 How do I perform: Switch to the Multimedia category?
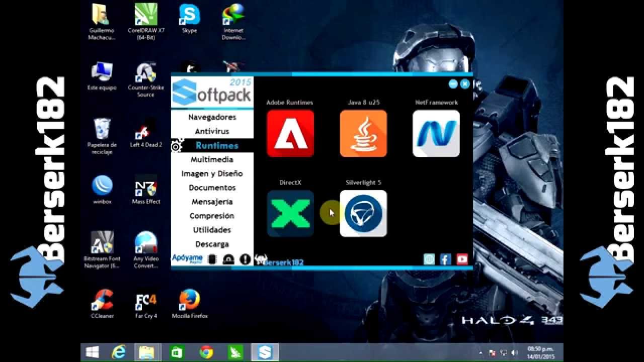pos(212,159)
